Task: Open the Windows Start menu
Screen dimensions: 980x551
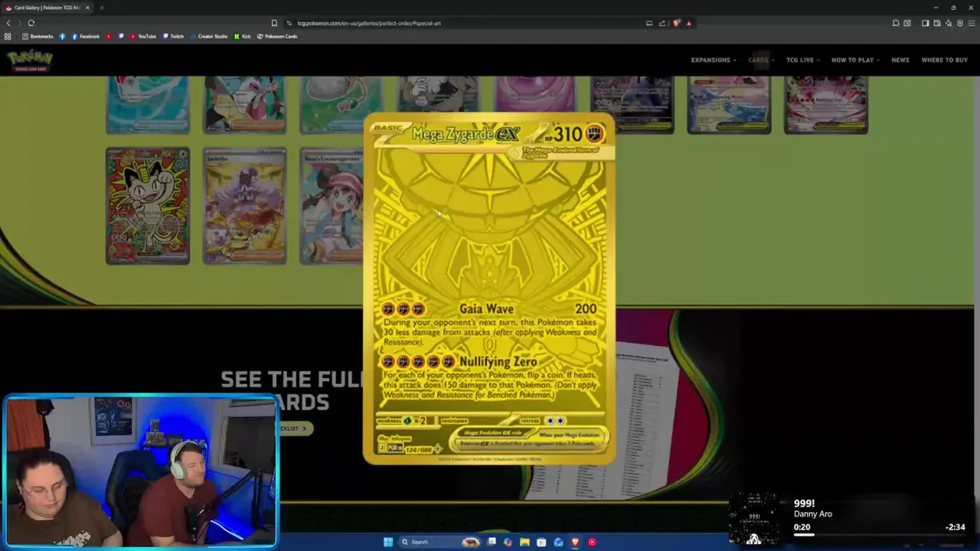Action: [388, 542]
